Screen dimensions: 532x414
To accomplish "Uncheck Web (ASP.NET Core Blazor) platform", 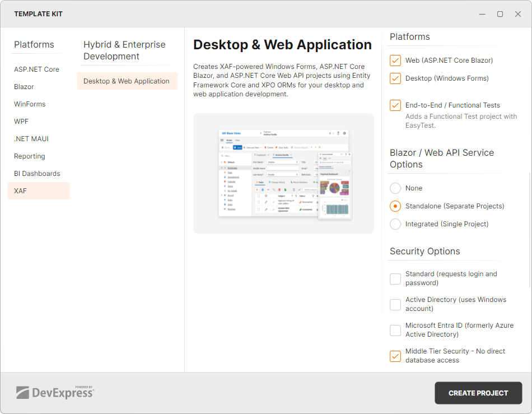I will click(x=395, y=60).
